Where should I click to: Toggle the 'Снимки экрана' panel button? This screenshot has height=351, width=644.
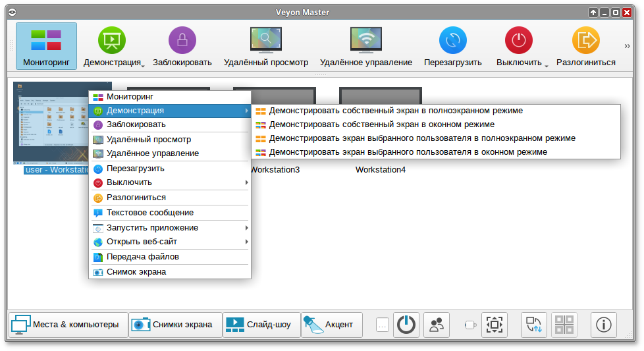tap(174, 325)
